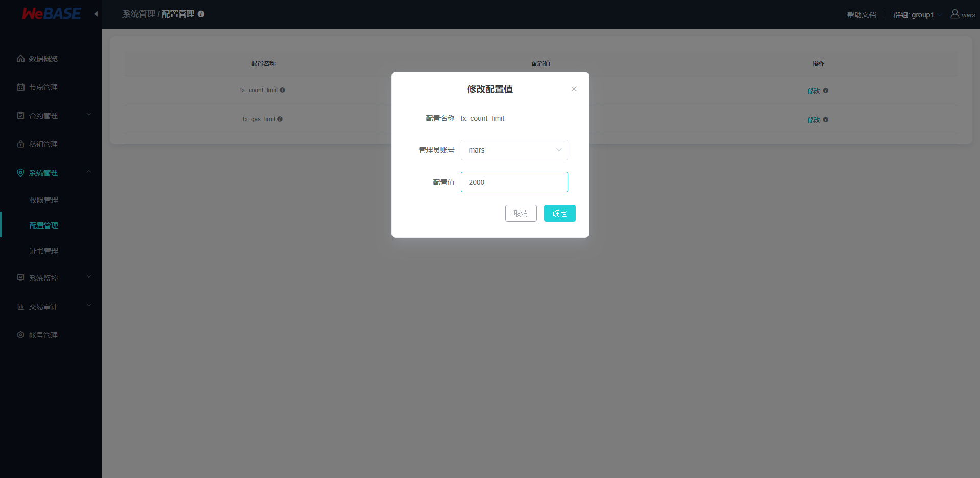Select the 帐号管理 gear icon
The width and height of the screenshot is (980, 478).
click(20, 335)
